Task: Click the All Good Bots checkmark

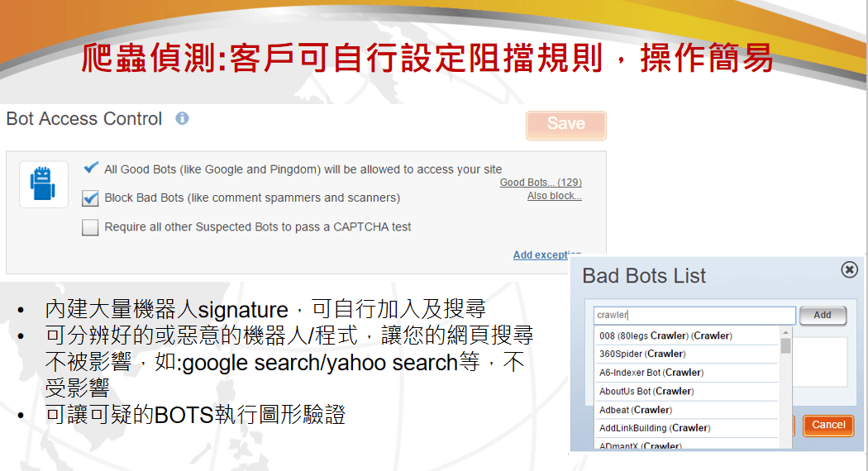Action: [x=91, y=168]
